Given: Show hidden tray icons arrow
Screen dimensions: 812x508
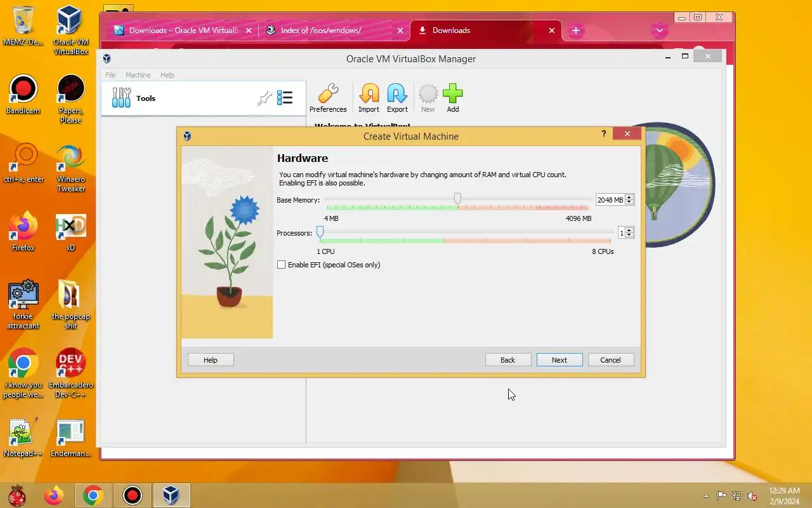Looking at the screenshot, I should click(706, 496).
